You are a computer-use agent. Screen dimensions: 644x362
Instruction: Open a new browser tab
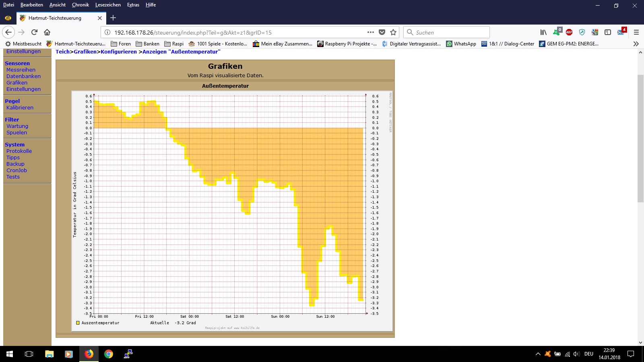click(x=113, y=18)
